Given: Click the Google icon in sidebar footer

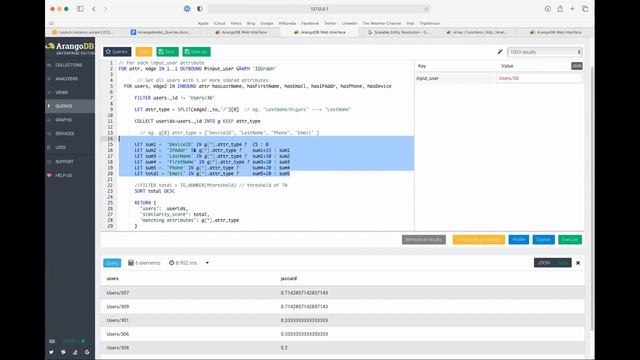Looking at the screenshot, I should [87, 352].
